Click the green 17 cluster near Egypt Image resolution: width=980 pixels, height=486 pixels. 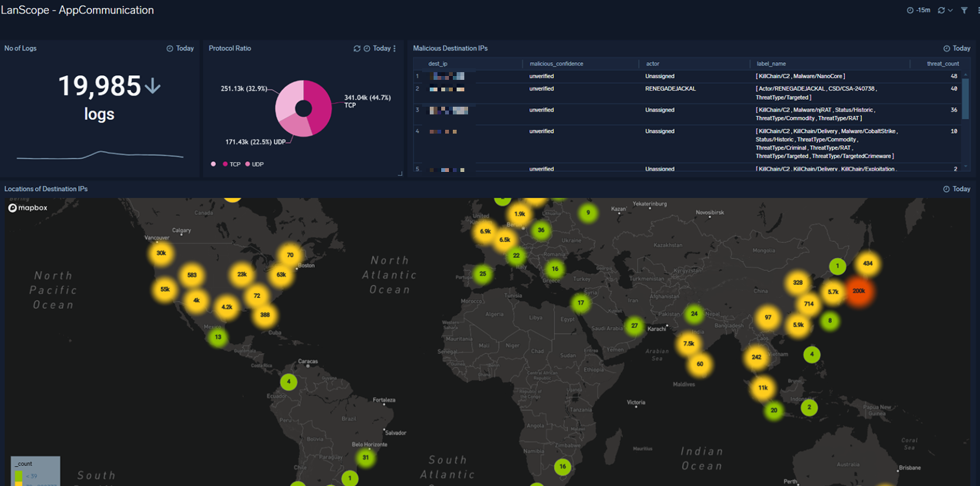coord(580,303)
